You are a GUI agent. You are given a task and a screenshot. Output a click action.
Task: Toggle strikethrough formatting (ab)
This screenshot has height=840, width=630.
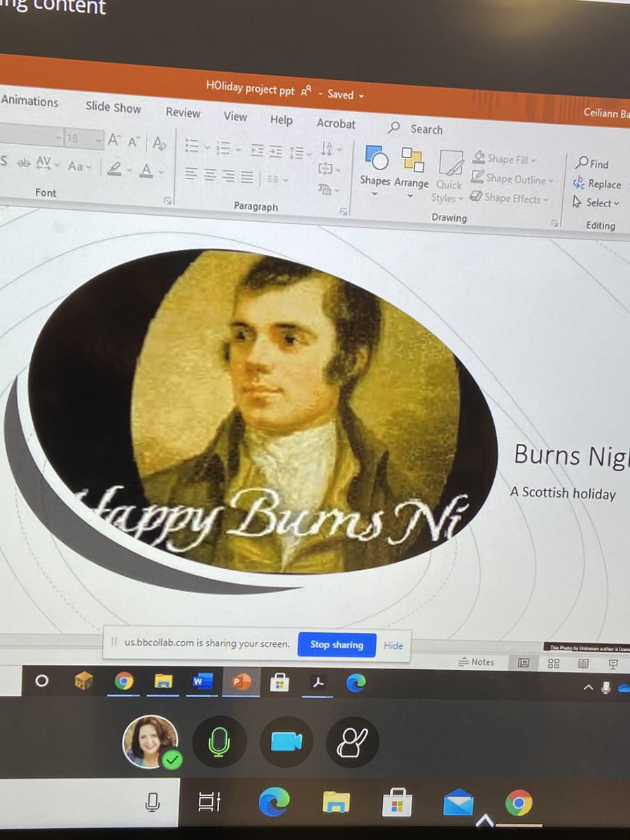[x=24, y=162]
